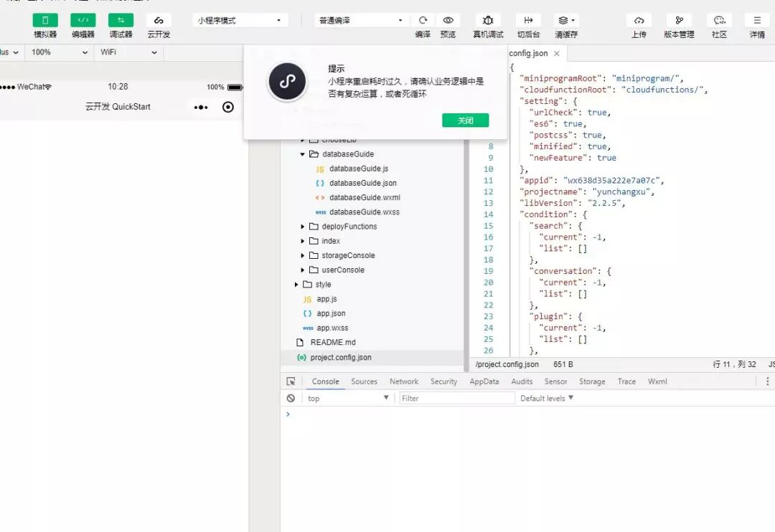Click line number 20 in gutter
This screenshot has height=532, width=775.
click(488, 282)
